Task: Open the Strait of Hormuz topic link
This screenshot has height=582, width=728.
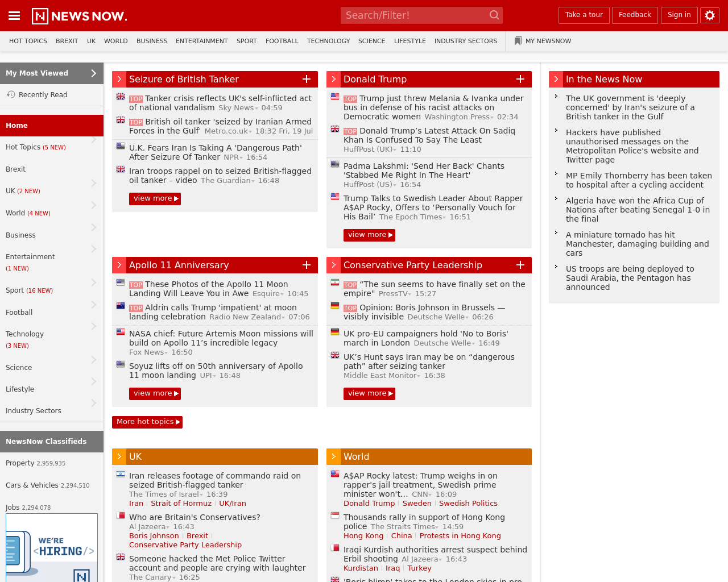Action: pyautogui.click(x=181, y=504)
